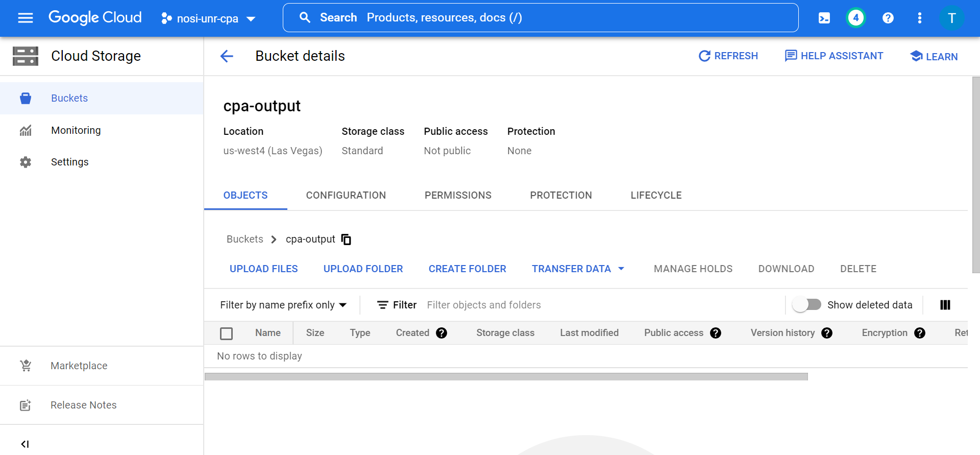Viewport: 980px width, 455px height.
Task: Click the Buckets breadcrumb link
Action: (245, 239)
